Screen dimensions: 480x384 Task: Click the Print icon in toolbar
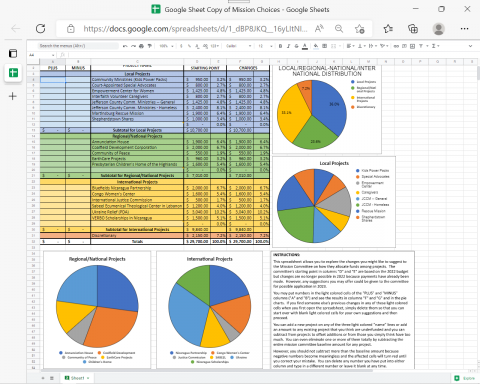141,46
